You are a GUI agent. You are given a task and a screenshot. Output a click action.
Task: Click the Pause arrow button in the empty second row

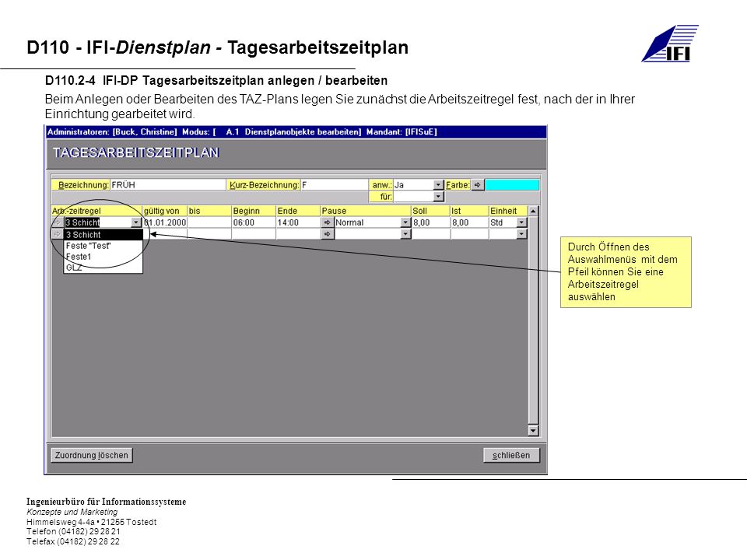coord(328,234)
